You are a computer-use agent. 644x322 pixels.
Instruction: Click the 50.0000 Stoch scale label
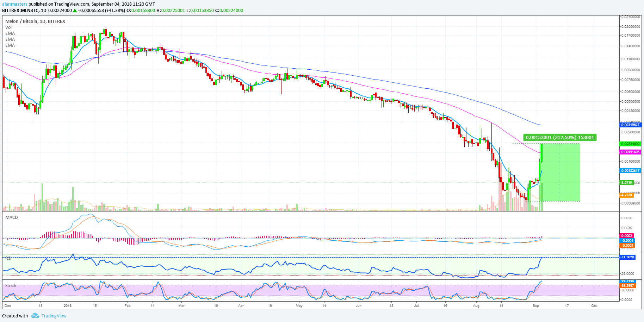coord(627,290)
